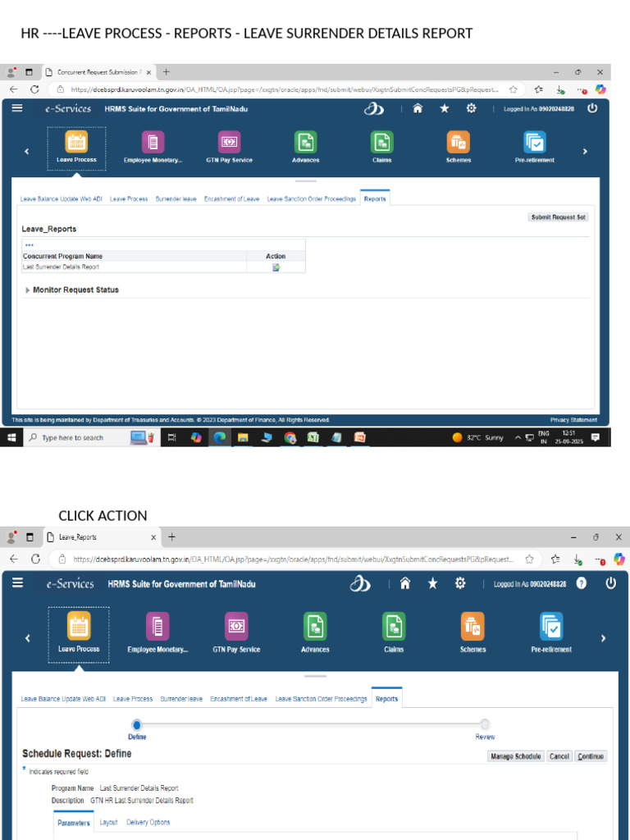Open hamburger menu in lower screenshot header

click(18, 582)
